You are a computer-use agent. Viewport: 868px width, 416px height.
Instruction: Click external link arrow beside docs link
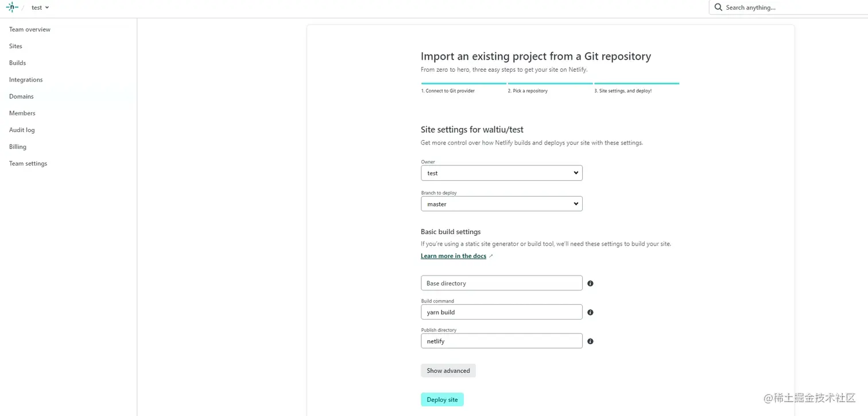491,256
